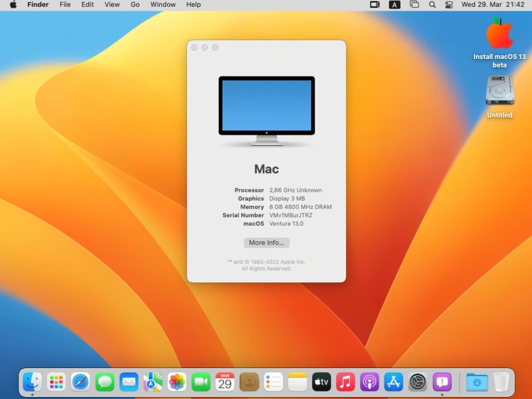Launch Maps from the Dock
The height and width of the screenshot is (399, 532).
153,382
